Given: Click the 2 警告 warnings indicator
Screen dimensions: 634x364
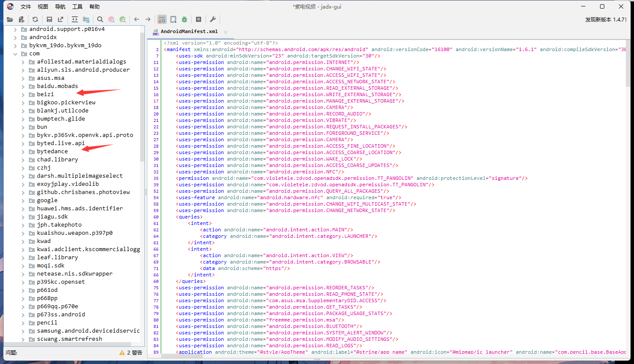Looking at the screenshot, I should tap(131, 352).
